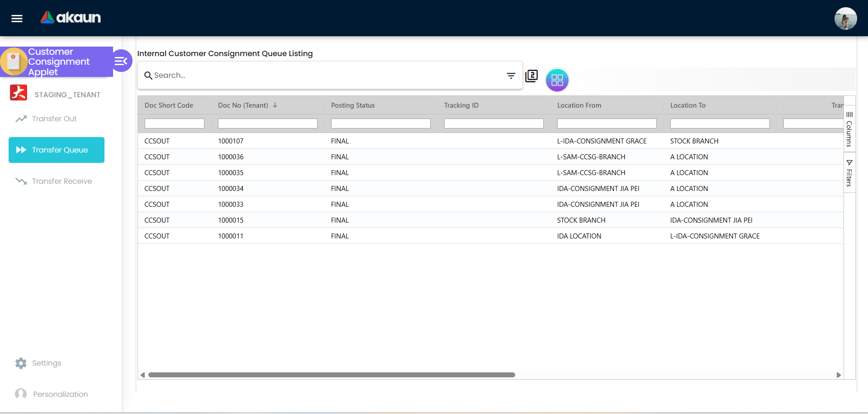
Task: Select row with Doc No 1000107
Action: [231, 141]
